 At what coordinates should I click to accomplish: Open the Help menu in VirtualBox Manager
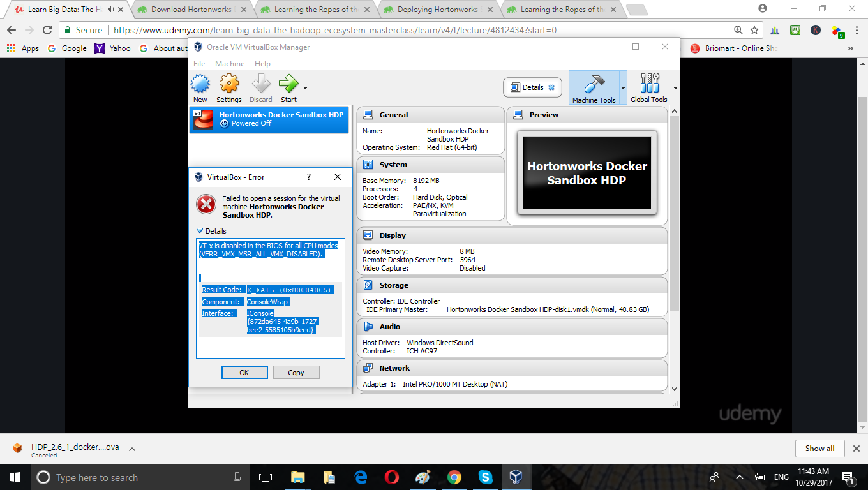tap(262, 64)
